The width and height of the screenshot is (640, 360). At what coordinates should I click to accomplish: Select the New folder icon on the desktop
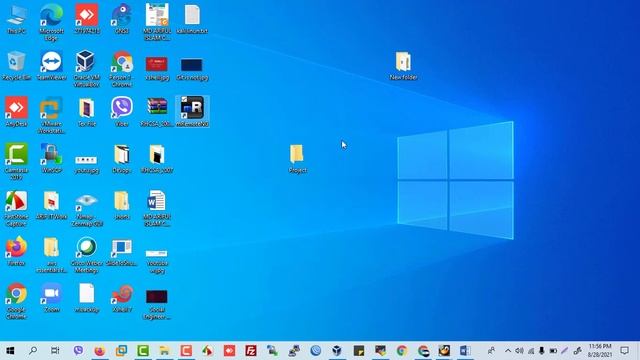403,65
